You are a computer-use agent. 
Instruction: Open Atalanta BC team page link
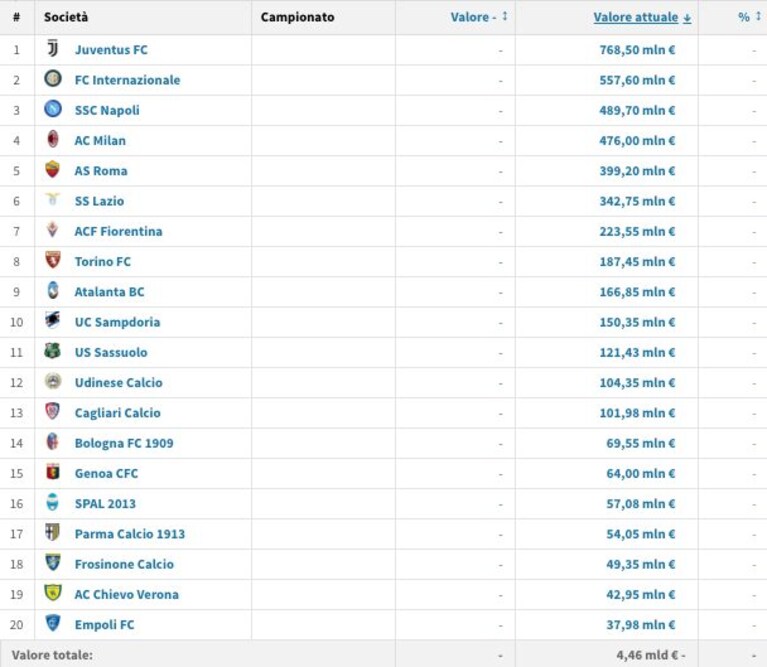[110, 292]
